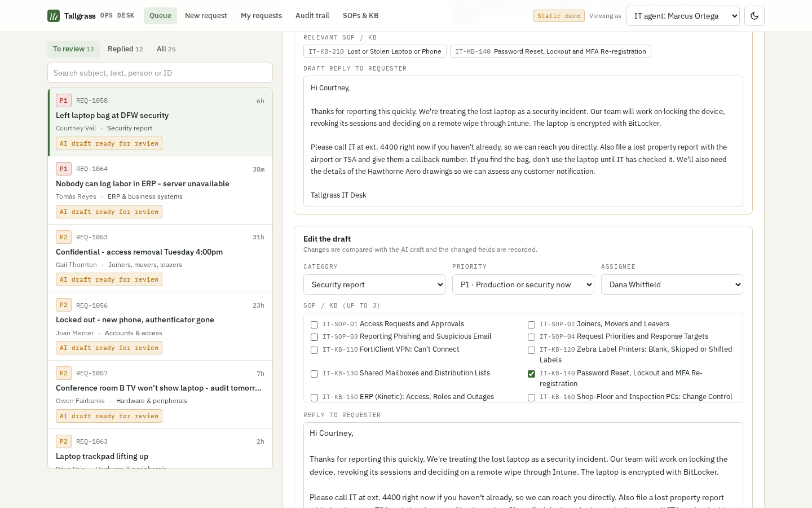
Task: Show All 25 requests
Action: (x=166, y=49)
